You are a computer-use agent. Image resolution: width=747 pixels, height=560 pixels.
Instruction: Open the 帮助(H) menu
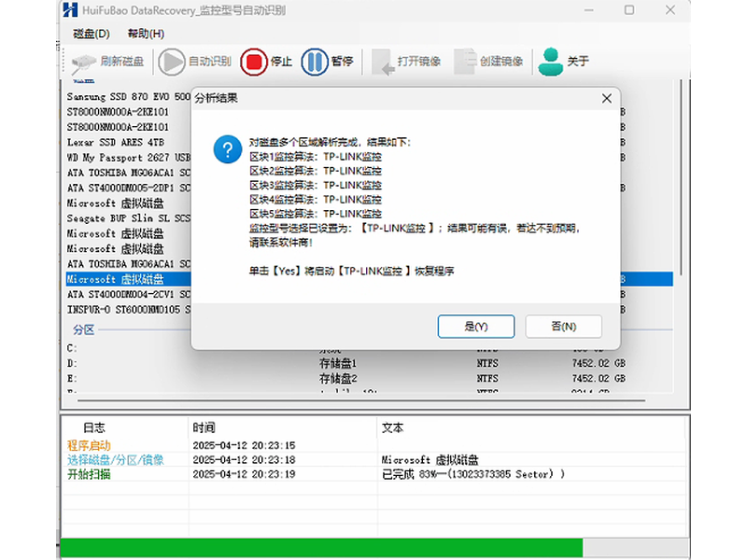[x=146, y=34]
